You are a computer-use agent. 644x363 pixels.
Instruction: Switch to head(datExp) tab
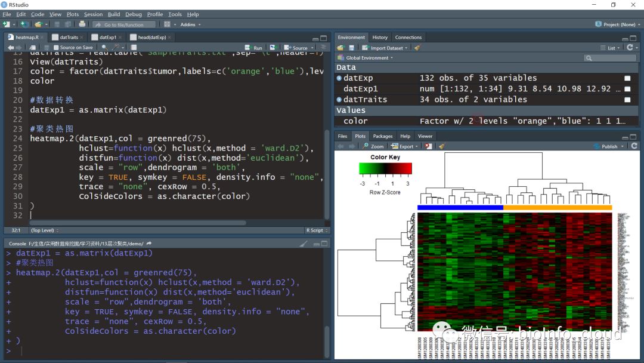pos(151,38)
